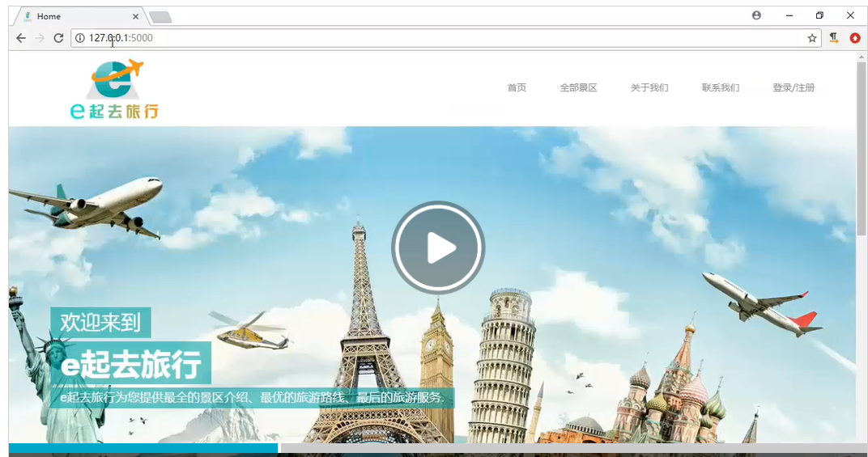Screen dimensions: 868x457
Task: Open 联系我们 navigation item
Action: [720, 87]
